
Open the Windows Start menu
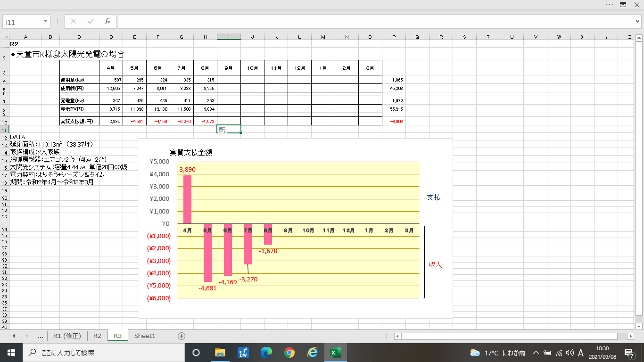click(11, 353)
